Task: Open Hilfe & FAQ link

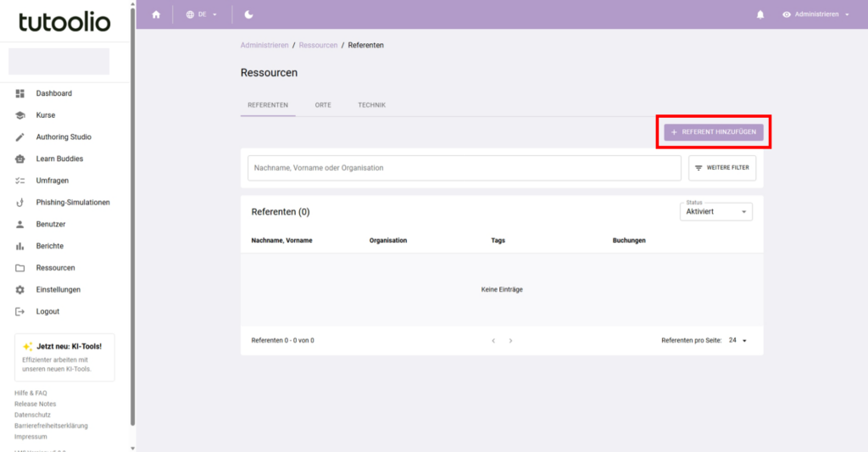Action: click(31, 393)
